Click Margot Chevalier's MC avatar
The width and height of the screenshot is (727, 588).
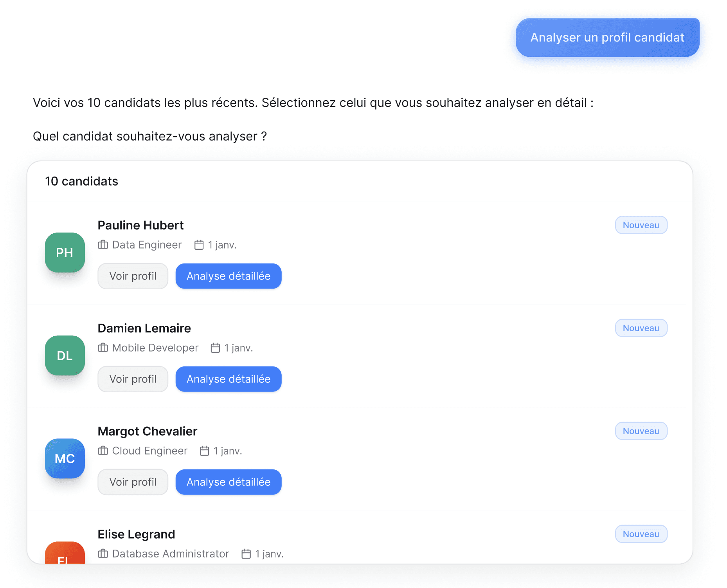click(x=65, y=458)
